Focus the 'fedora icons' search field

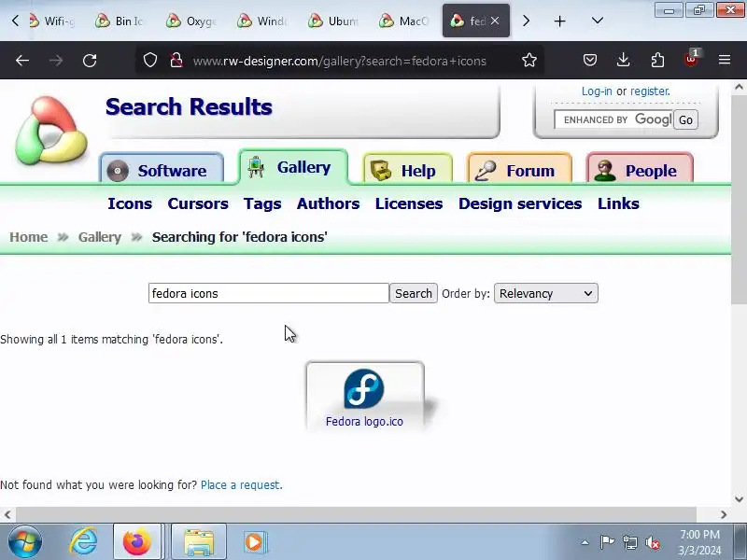click(x=269, y=293)
